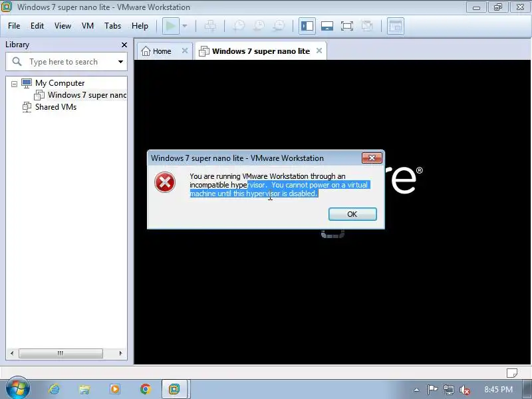
Task: Toggle the Show Library sidebar icon
Action: click(307, 26)
